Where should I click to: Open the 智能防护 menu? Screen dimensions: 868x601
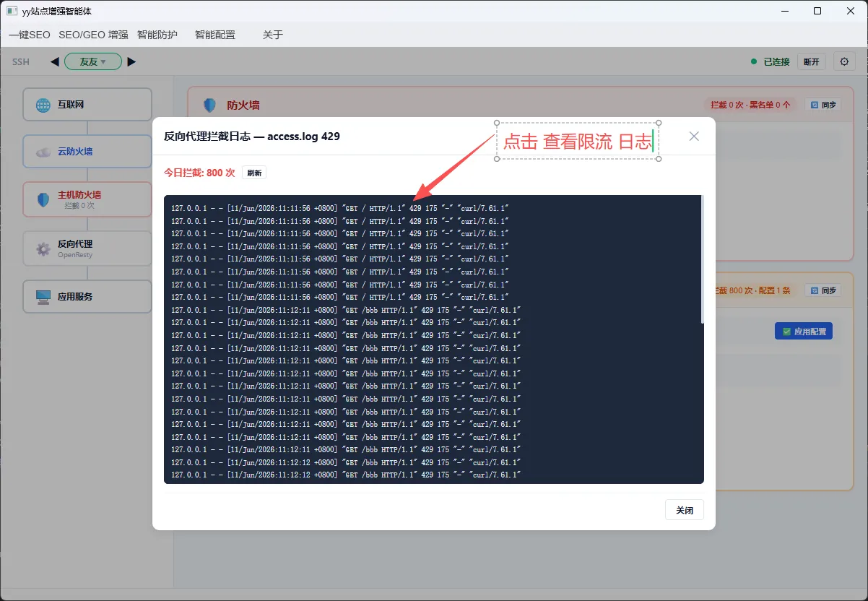[157, 35]
